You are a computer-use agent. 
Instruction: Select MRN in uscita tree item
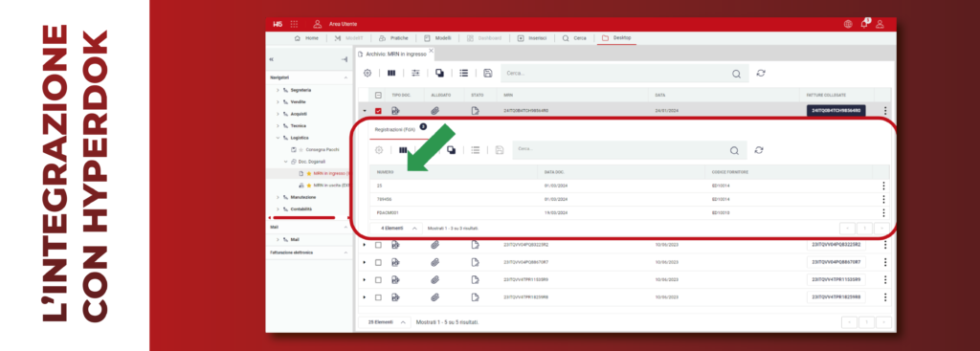click(x=330, y=186)
